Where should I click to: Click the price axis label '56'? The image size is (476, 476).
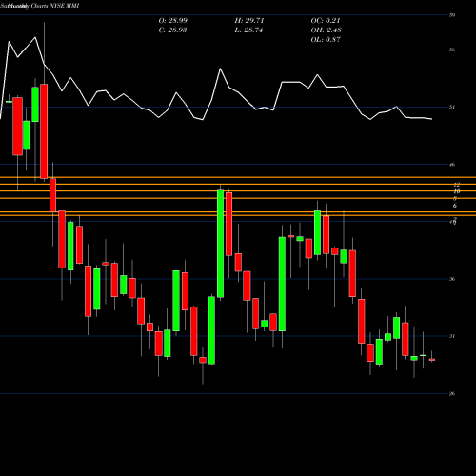[x=452, y=50]
